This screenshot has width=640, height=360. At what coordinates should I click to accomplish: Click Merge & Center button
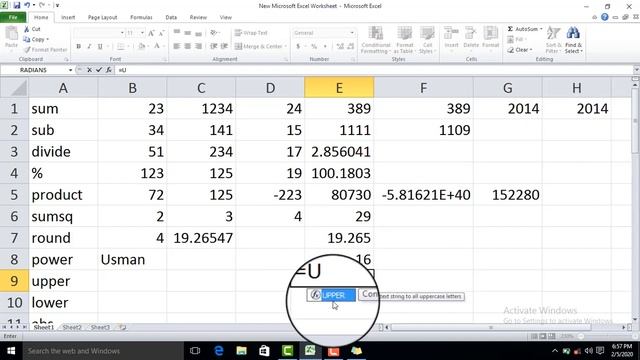(260, 46)
